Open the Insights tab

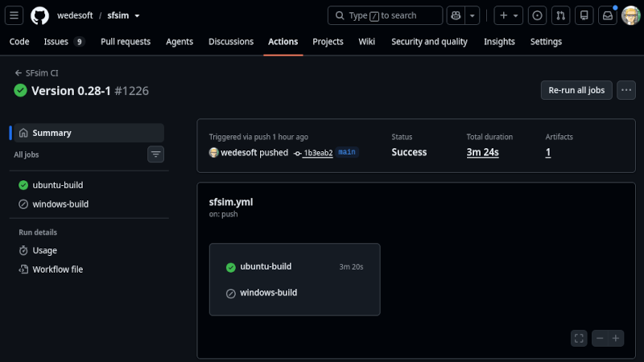[x=499, y=42]
